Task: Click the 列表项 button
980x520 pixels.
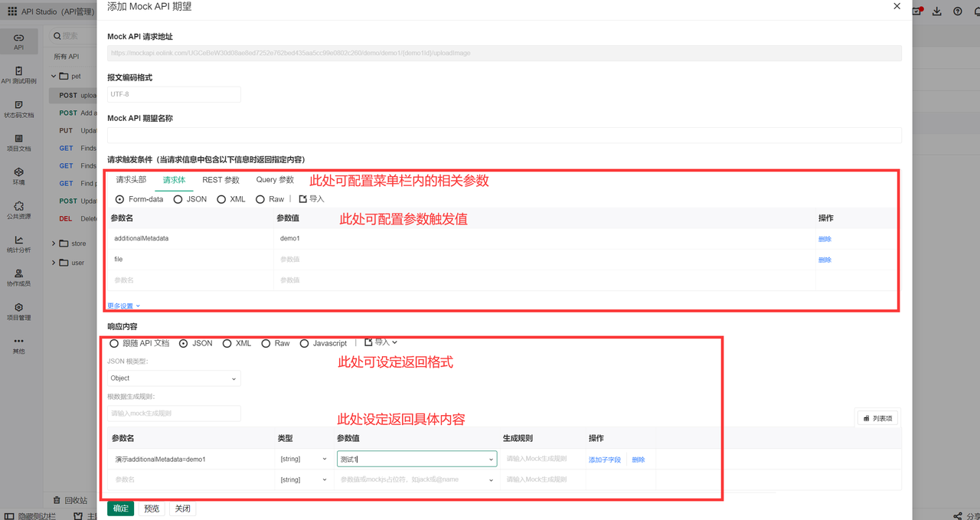Action: (x=877, y=418)
